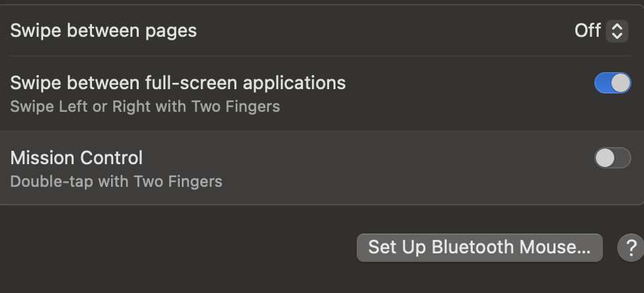Image resolution: width=644 pixels, height=293 pixels.
Task: Click Set Up Bluetooth Mouse button
Action: point(479,248)
